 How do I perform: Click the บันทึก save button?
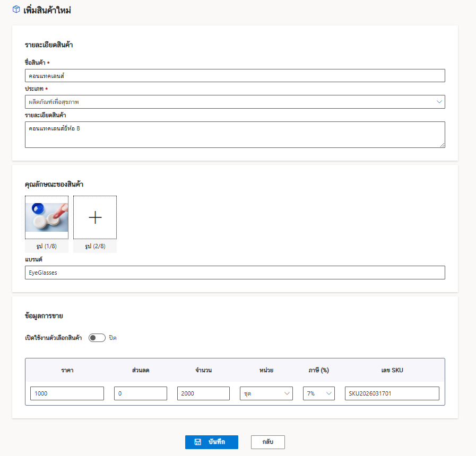tap(212, 442)
